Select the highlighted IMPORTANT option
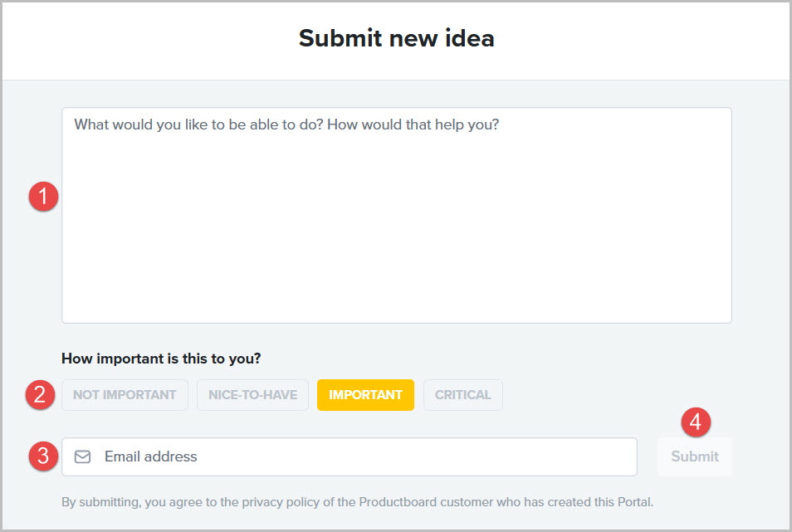The width and height of the screenshot is (792, 532). [x=365, y=395]
